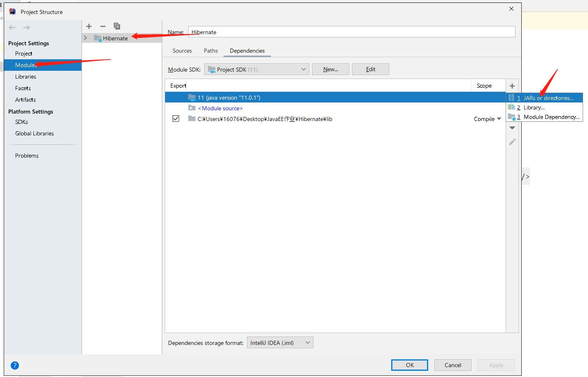This screenshot has width=588, height=377.
Task: Select the <Module source> dependency row
Action: click(x=335, y=108)
